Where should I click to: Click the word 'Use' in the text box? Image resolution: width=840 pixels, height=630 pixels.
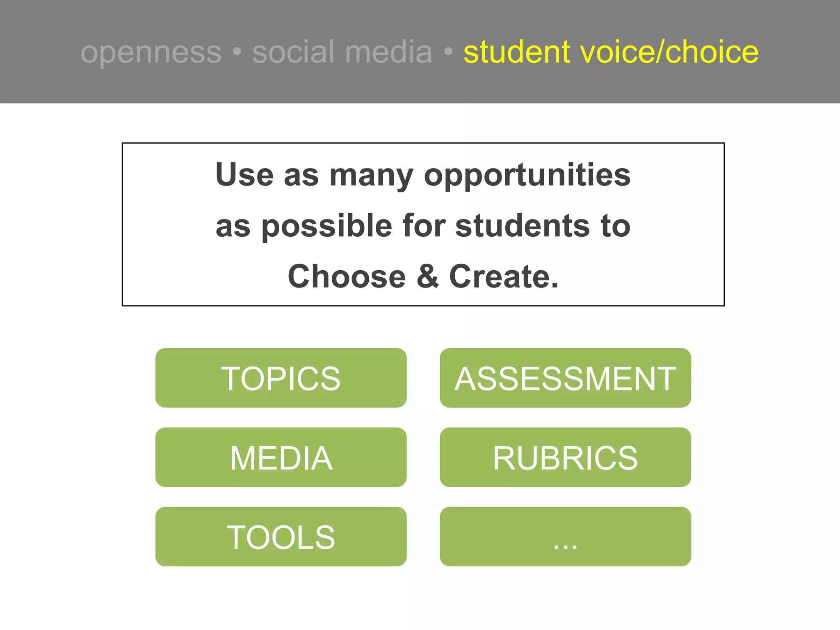pyautogui.click(x=244, y=174)
